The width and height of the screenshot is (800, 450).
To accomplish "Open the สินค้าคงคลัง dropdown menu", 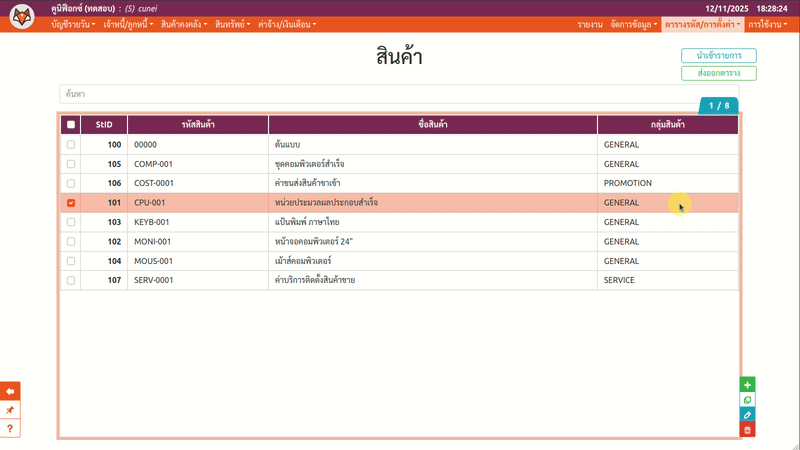I will click(183, 23).
